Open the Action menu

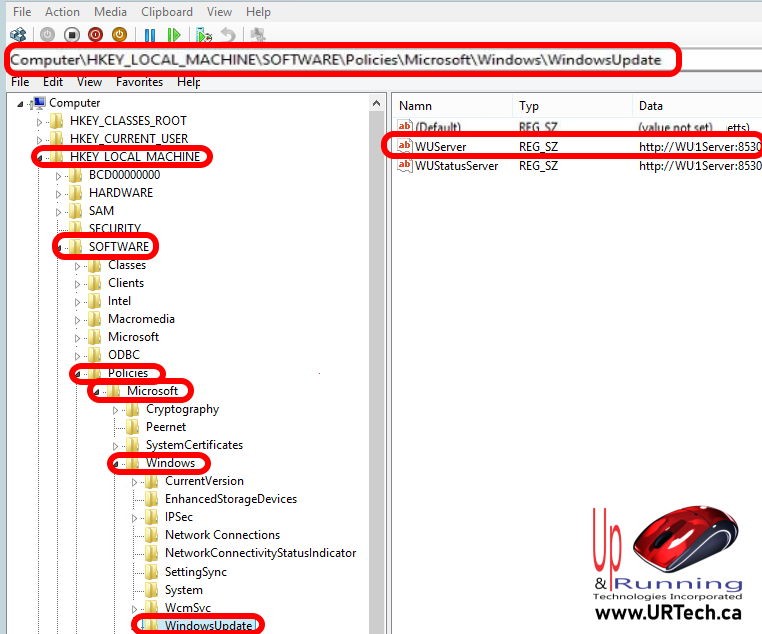coord(62,12)
